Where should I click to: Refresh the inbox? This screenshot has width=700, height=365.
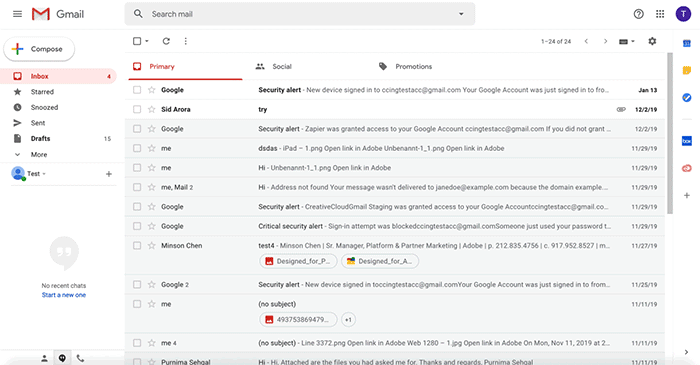point(166,41)
